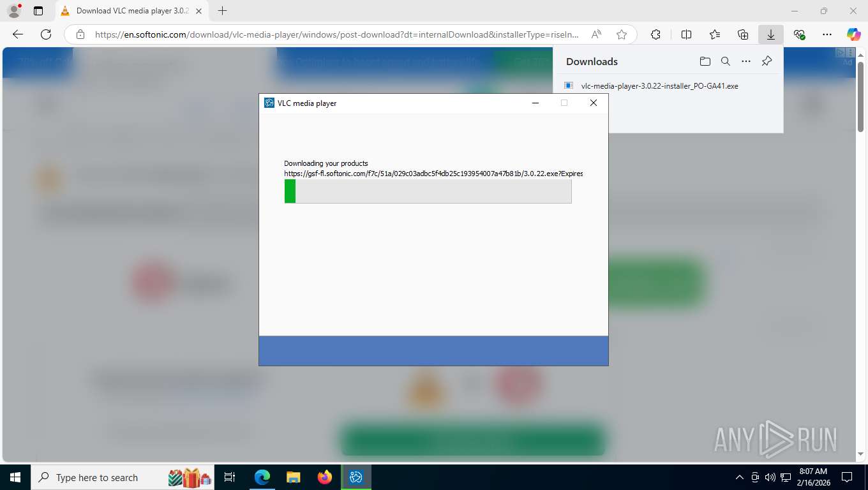Click the softonic download URL text
The width and height of the screenshot is (868, 490).
[433, 174]
